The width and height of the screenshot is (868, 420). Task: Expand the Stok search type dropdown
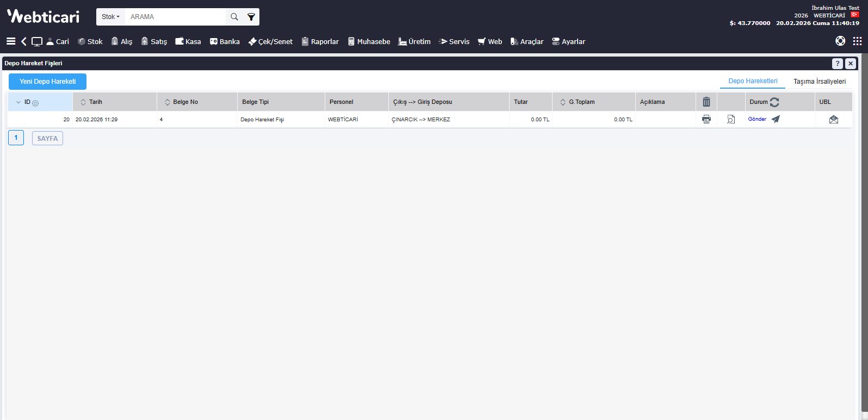(110, 17)
